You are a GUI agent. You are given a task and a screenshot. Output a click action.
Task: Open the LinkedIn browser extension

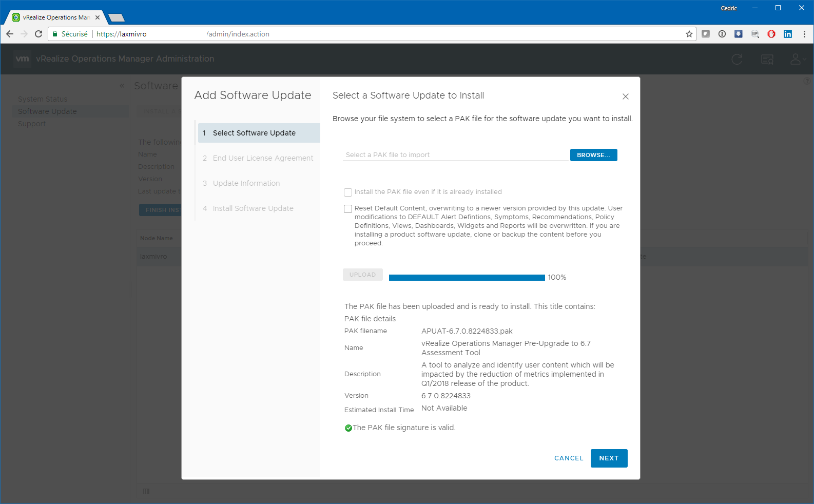pyautogui.click(x=787, y=34)
